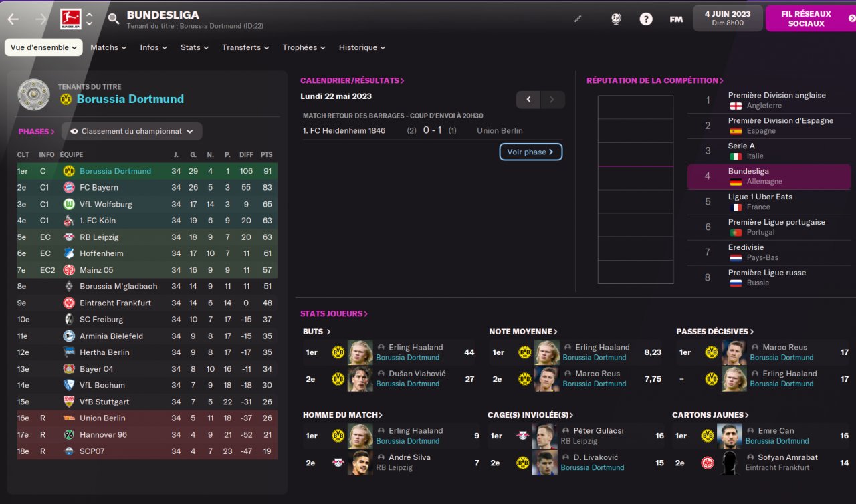856x504 pixels.
Task: Open the Phases link
Action: pos(37,132)
